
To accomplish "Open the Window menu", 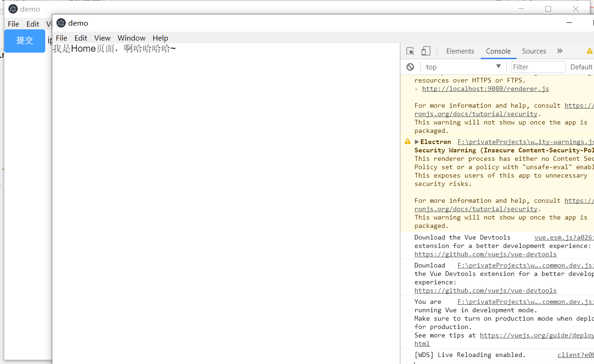I will pyautogui.click(x=132, y=38).
